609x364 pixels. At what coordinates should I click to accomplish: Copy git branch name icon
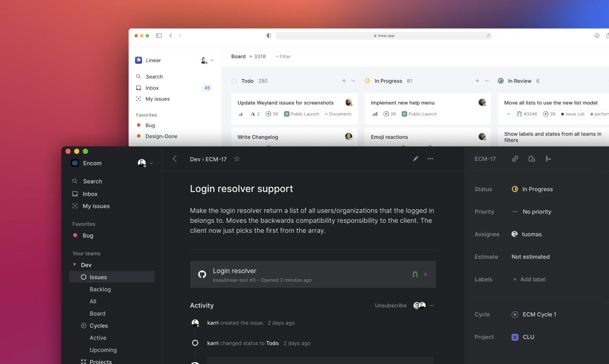[548, 159]
